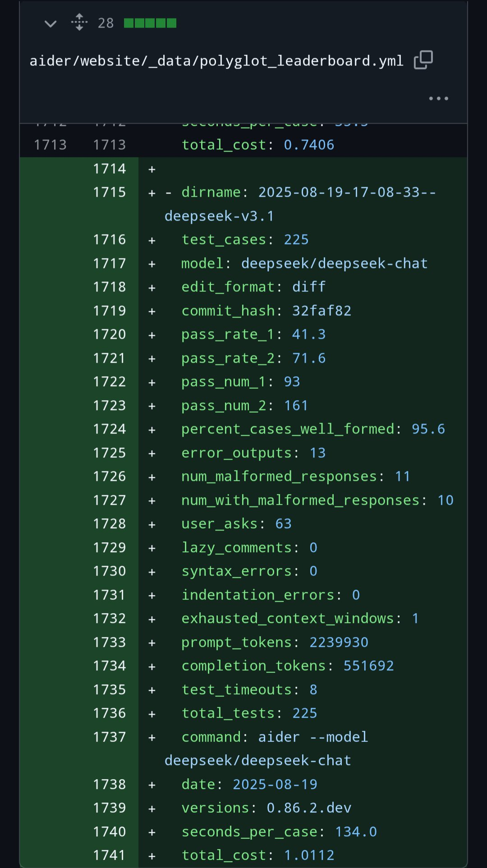Click the model value deepseek/deepseek-chat
487x868 pixels.
tap(334, 263)
